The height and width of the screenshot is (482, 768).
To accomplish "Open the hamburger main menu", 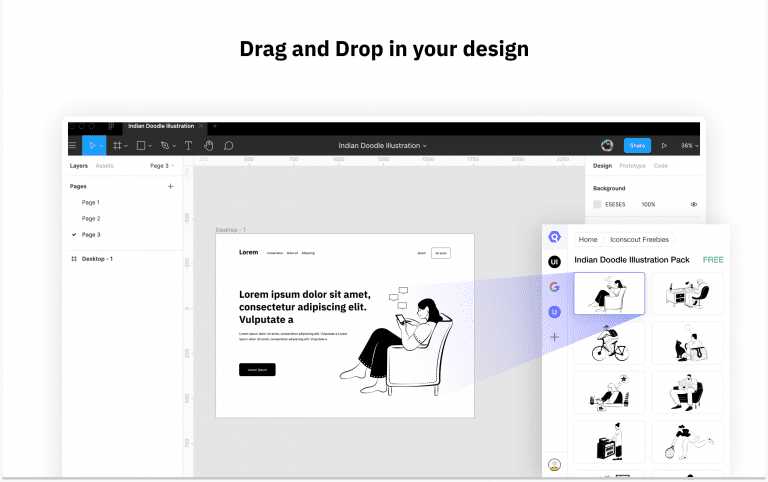I will pyautogui.click(x=72, y=145).
